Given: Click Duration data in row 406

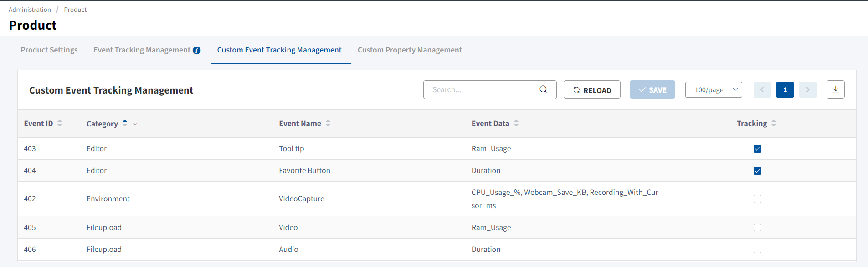Looking at the screenshot, I should click(486, 249).
